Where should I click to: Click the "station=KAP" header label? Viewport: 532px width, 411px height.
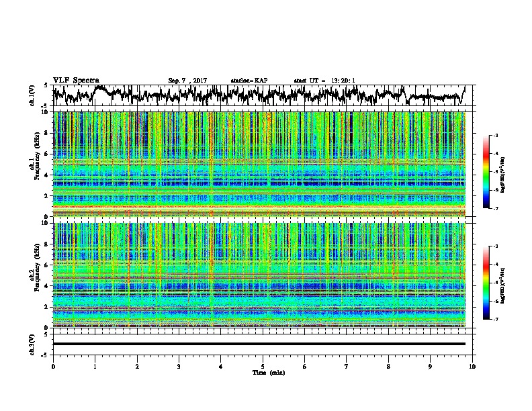249,81
